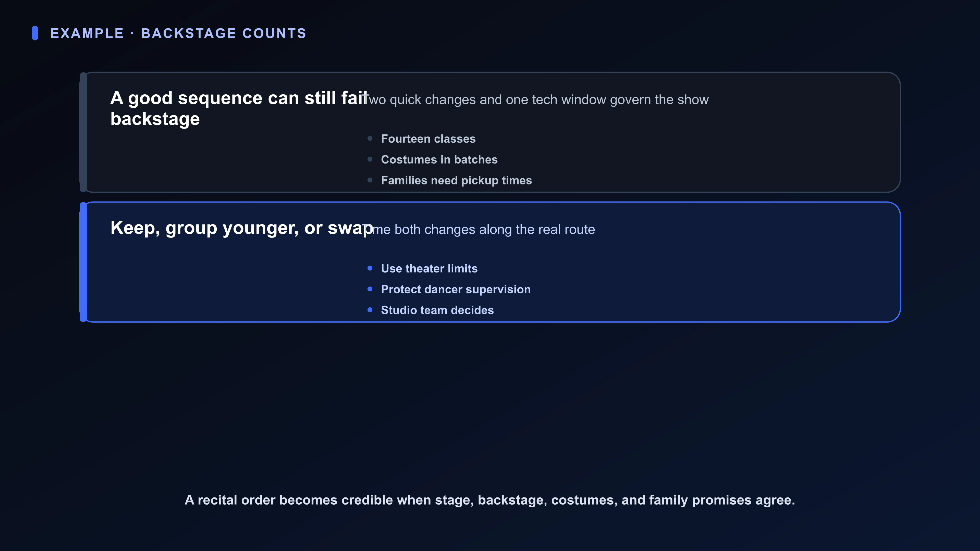Select the 'Fourteen classes' bullet text
This screenshot has height=551, width=980.
(x=428, y=139)
